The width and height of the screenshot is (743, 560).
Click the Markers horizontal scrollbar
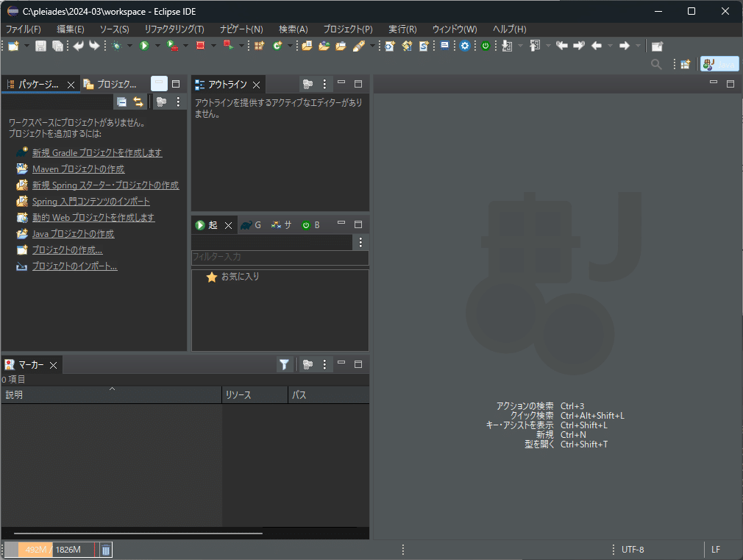[138, 534]
